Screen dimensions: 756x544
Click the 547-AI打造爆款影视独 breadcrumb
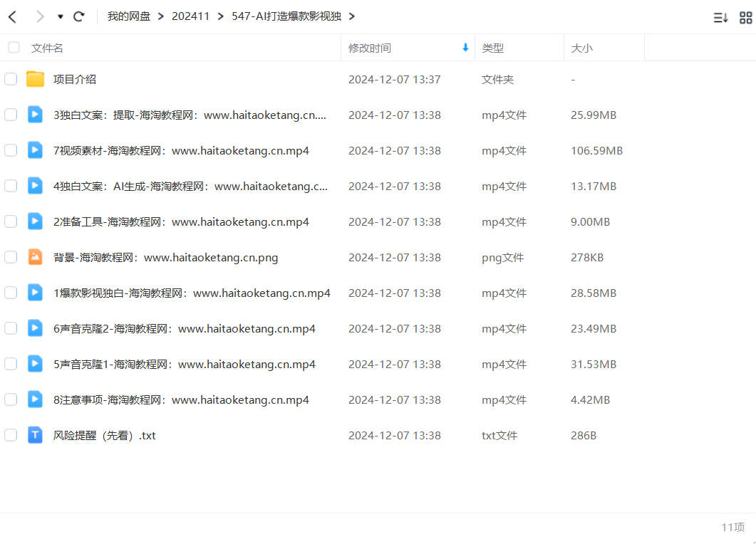point(286,16)
